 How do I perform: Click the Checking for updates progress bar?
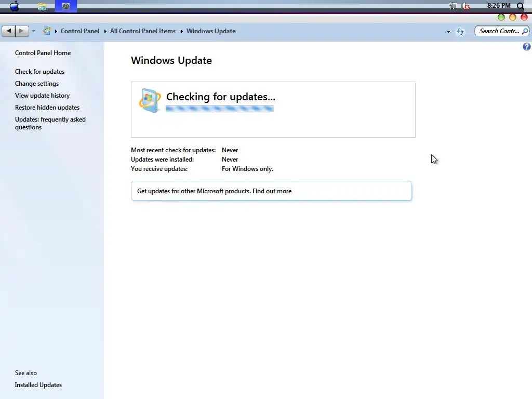[x=220, y=109]
